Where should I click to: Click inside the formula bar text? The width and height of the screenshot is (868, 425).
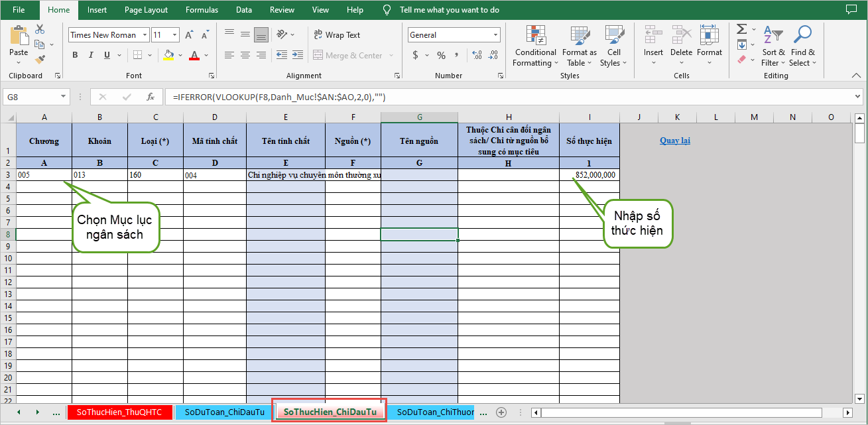coord(464,97)
